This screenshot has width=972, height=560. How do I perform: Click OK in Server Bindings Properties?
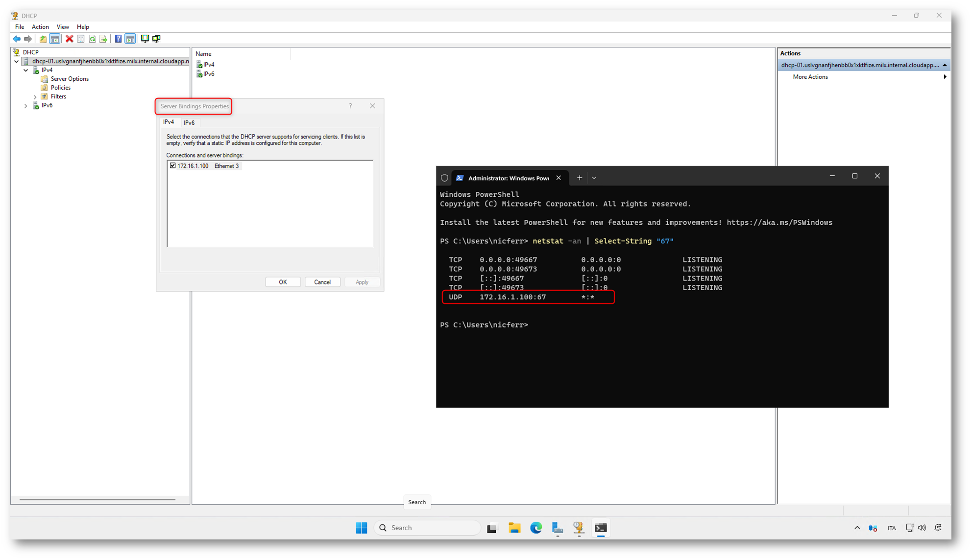pyautogui.click(x=283, y=282)
